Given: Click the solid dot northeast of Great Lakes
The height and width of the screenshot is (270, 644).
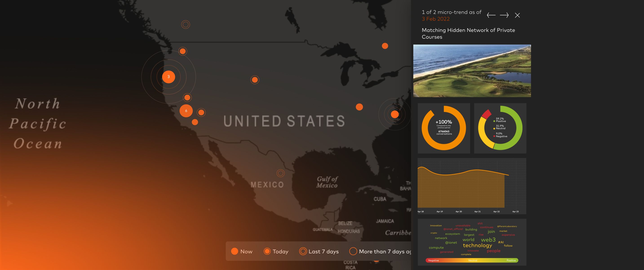Looking at the screenshot, I should [x=385, y=46].
